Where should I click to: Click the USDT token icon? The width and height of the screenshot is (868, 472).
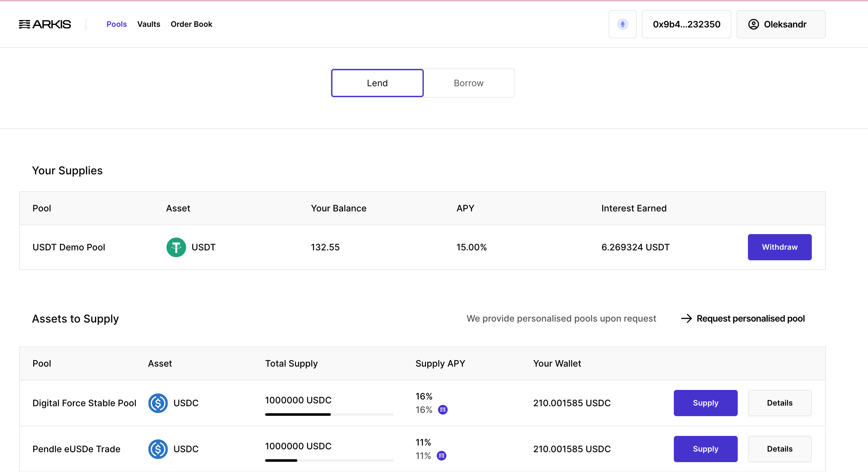coord(176,247)
